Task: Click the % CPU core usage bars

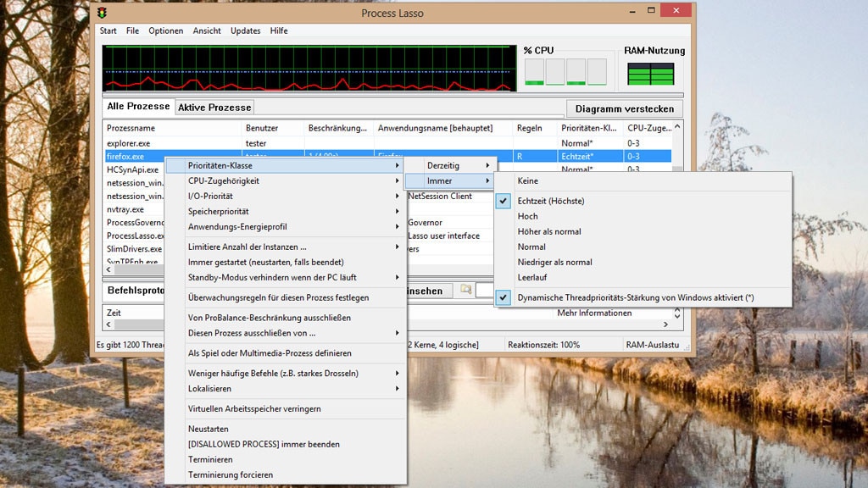Action: [x=565, y=72]
